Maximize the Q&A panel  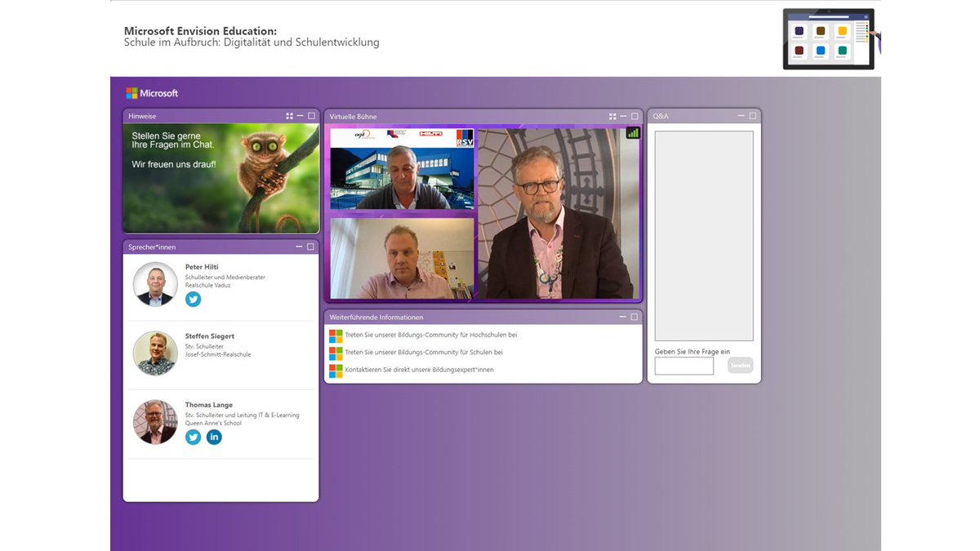click(x=753, y=116)
